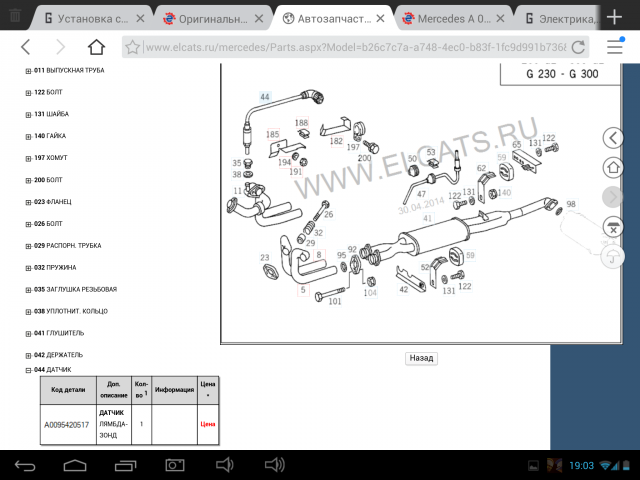Image resolution: width=640 pixels, height=480 pixels.
Task: Tap the browser back arrow
Action: 26,47
